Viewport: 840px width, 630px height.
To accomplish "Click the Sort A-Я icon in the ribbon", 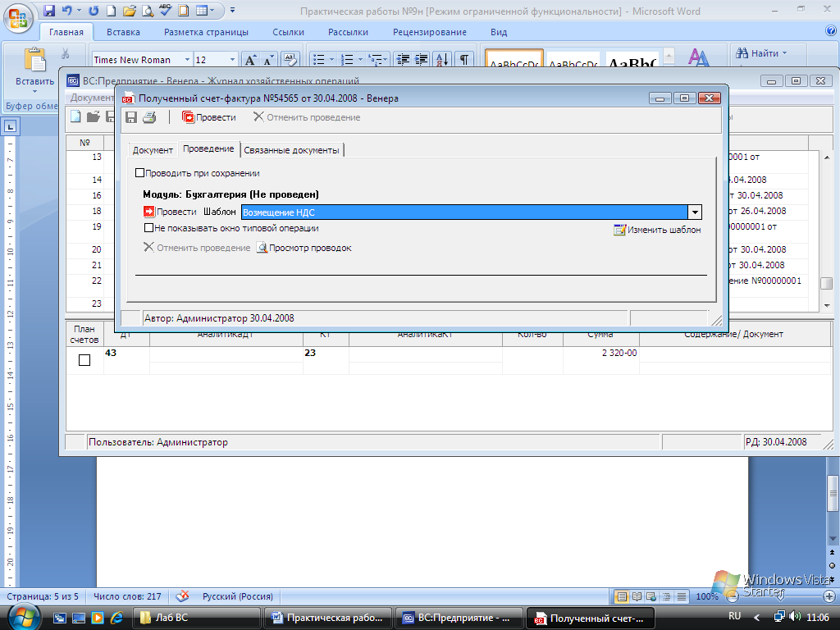I will point(442,59).
